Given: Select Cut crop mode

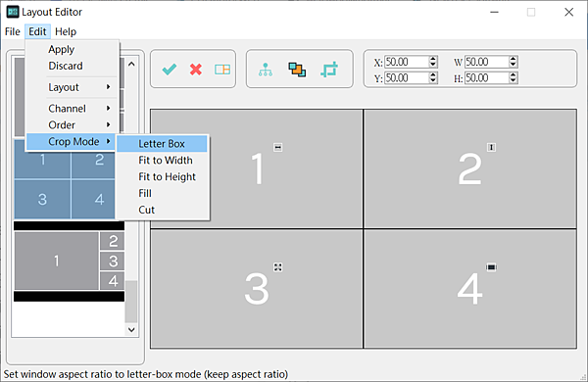Looking at the screenshot, I should click(x=162, y=210).
